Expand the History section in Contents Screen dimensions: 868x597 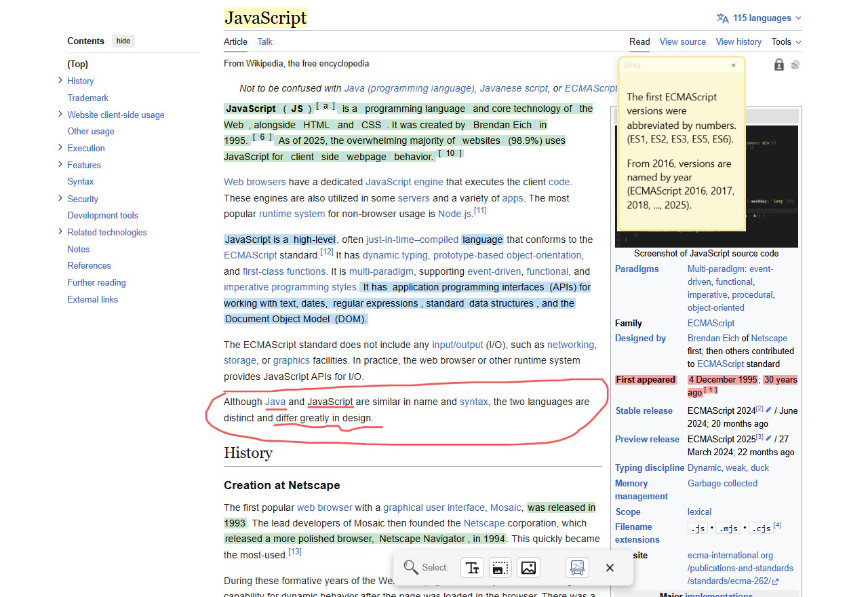[60, 81]
